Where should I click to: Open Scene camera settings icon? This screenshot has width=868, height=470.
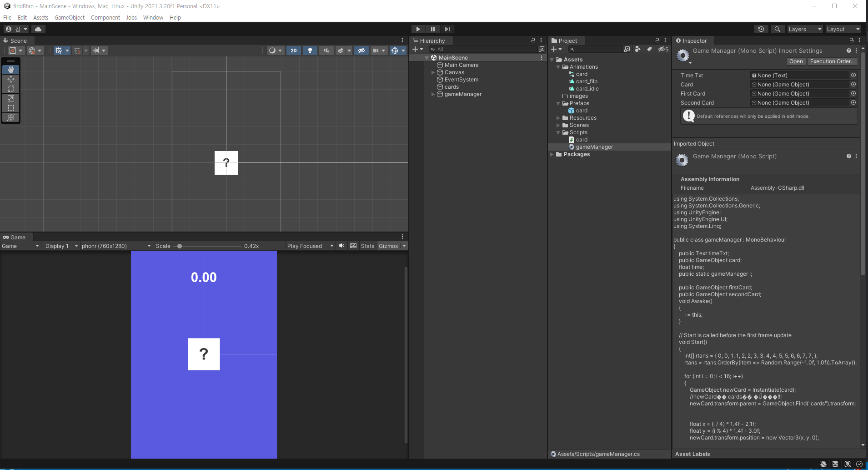378,51
